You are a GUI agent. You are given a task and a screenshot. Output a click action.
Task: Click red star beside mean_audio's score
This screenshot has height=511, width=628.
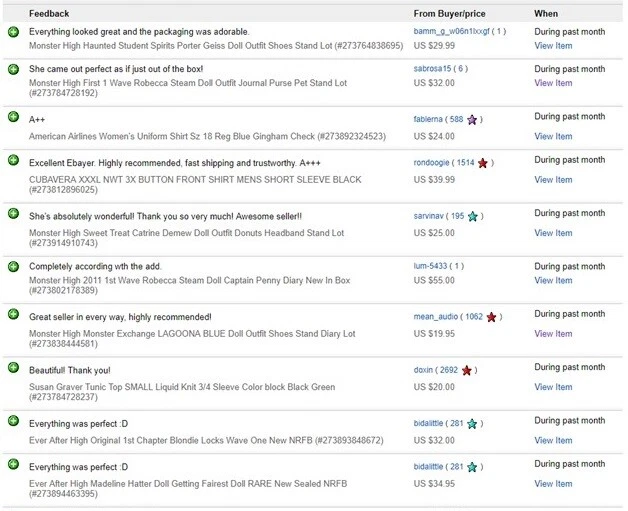[x=491, y=317]
